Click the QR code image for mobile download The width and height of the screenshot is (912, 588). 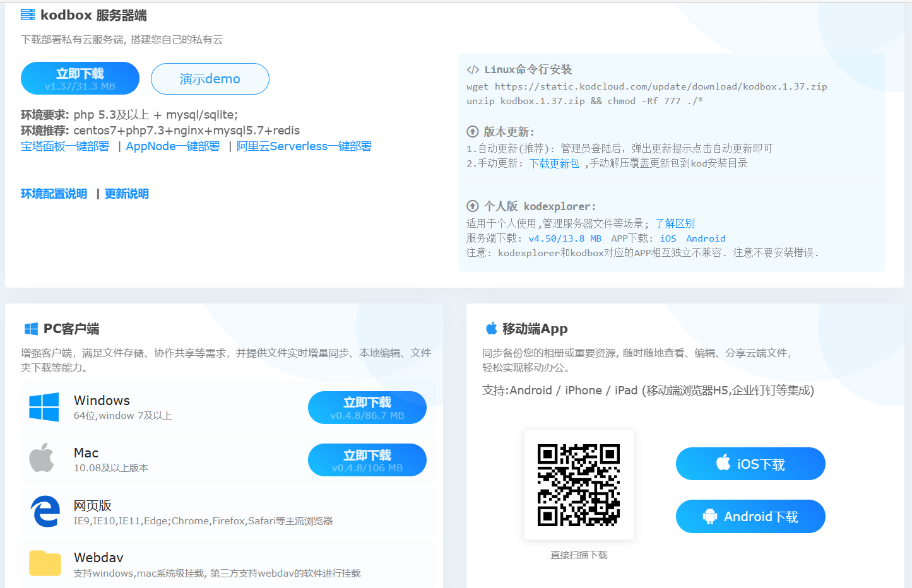[x=579, y=485]
